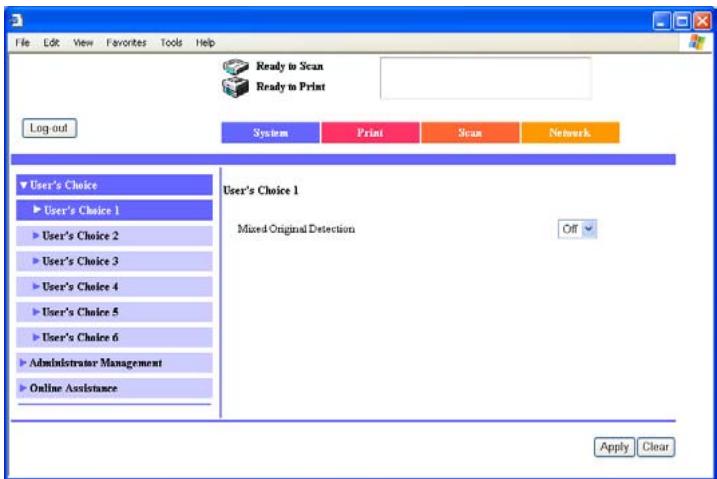Select User's Choice 4 in sidebar
The image size is (717, 479).
[x=114, y=287]
